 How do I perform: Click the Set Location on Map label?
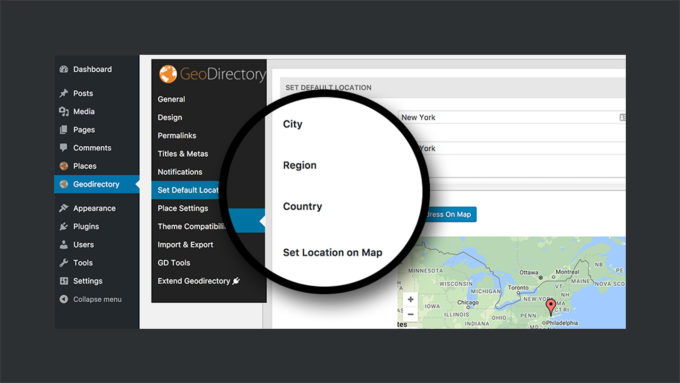[x=333, y=252]
